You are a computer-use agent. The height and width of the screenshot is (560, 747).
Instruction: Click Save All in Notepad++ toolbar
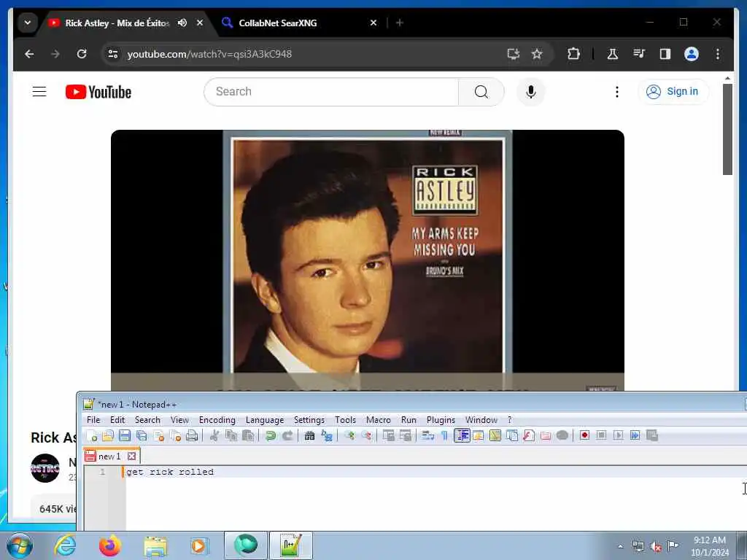142,435
